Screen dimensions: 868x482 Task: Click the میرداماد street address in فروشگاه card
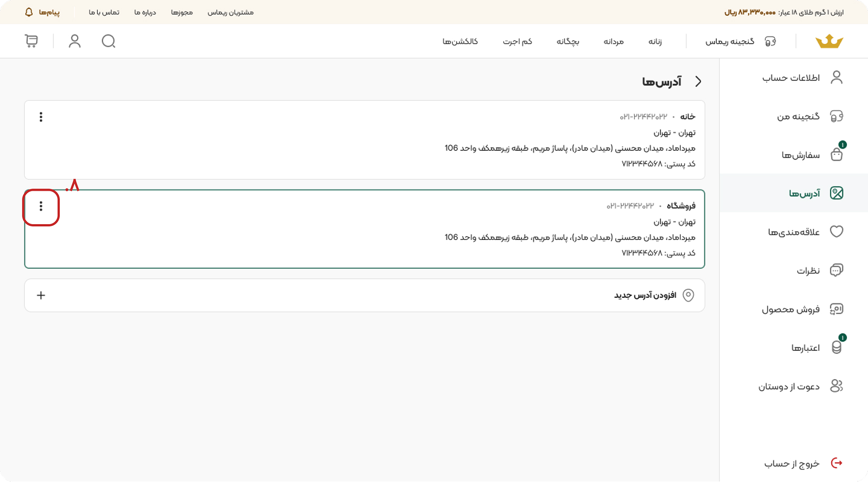click(x=570, y=237)
